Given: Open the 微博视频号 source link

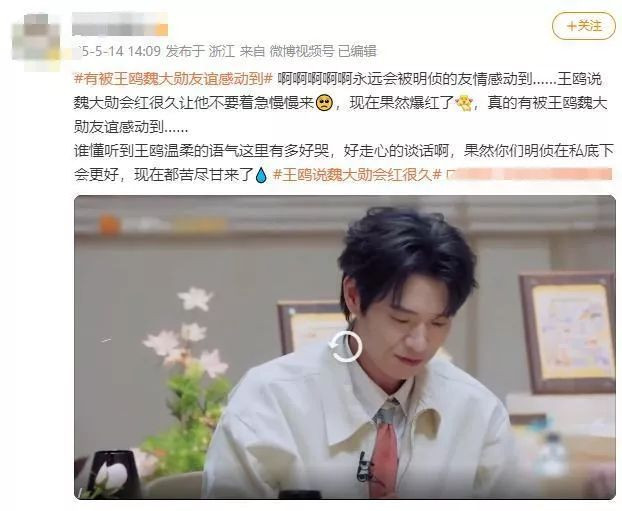Looking at the screenshot, I should click(x=301, y=52).
